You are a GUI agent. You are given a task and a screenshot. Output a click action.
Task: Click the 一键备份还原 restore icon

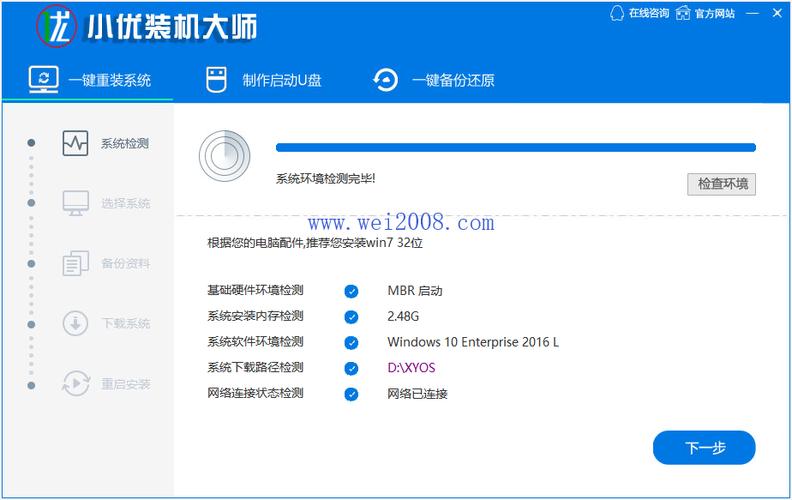click(385, 80)
